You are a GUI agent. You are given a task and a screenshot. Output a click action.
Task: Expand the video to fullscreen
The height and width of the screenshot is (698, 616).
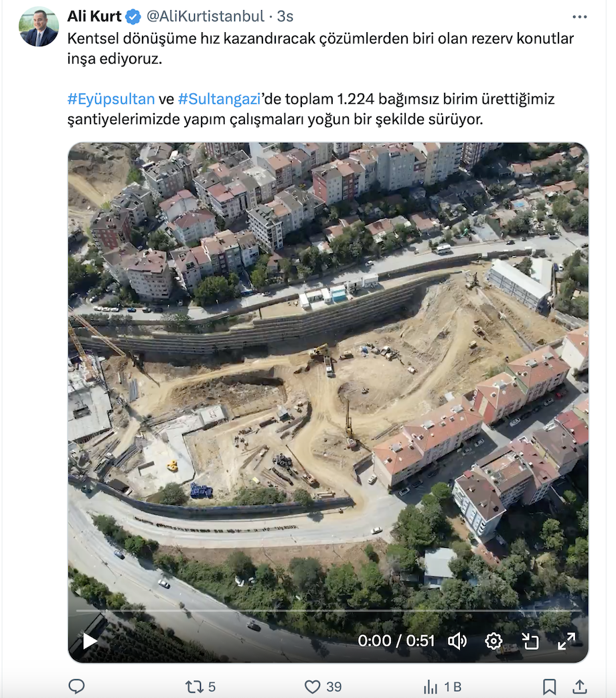566,641
